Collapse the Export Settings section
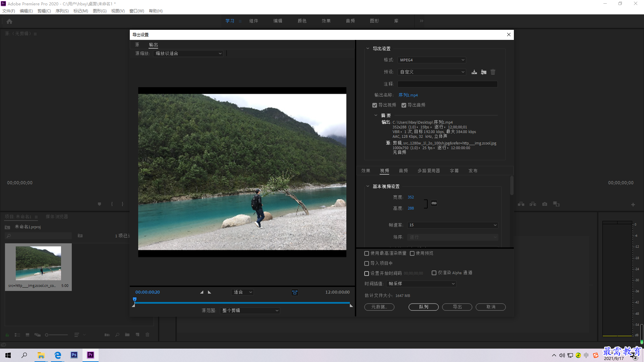The height and width of the screenshot is (362, 644). pos(368,49)
